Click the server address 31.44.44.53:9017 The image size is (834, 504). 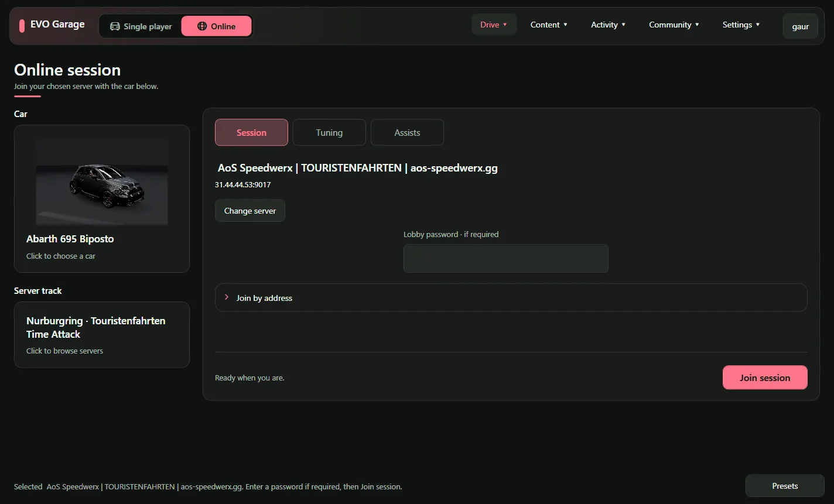pos(242,184)
